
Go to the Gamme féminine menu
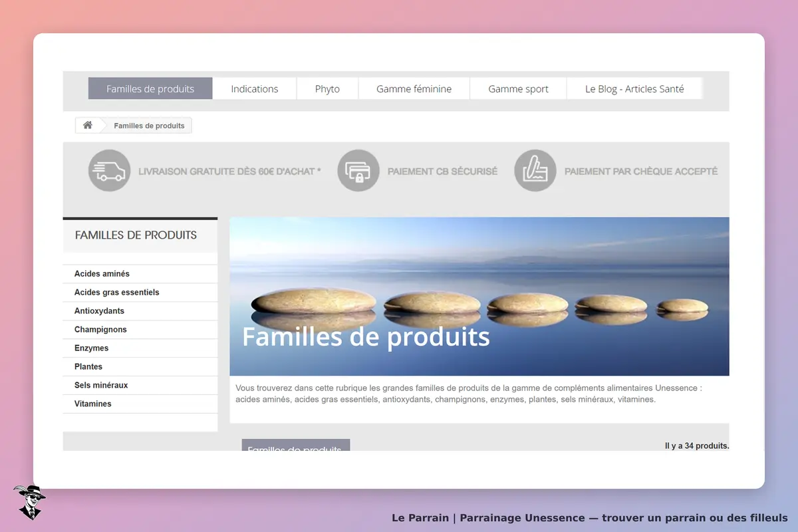414,88
